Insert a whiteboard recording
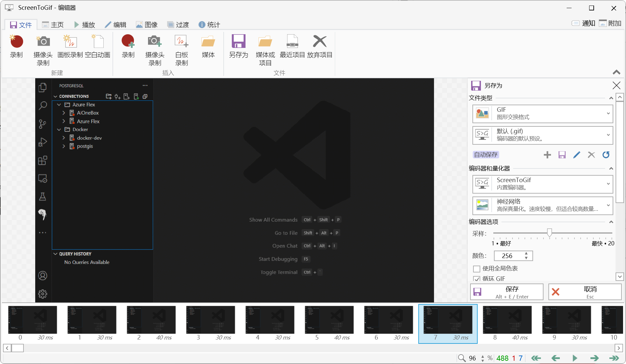Screen dimensions: 626x364 pos(182,50)
